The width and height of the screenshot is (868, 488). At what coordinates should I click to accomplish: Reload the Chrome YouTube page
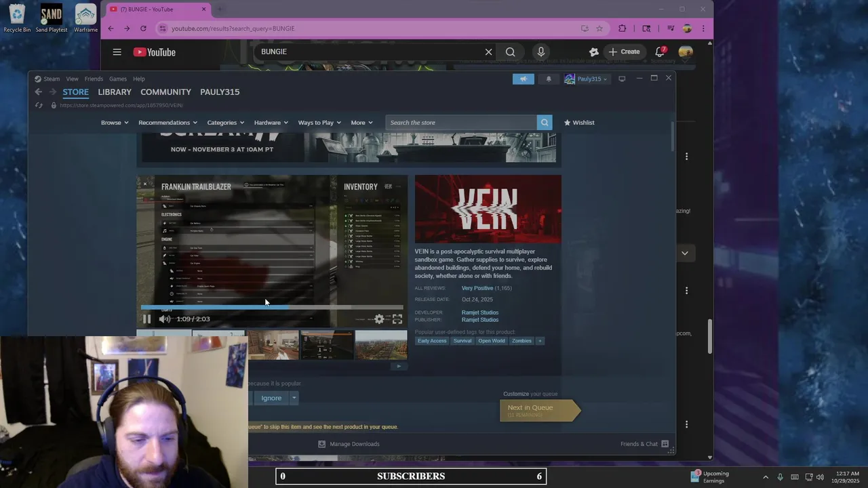[143, 28]
